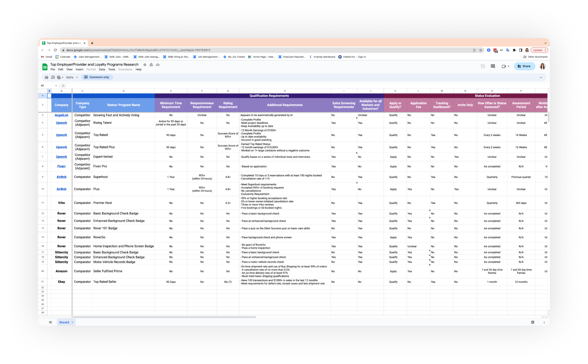This screenshot has width=588, height=364.
Task: Select column H header
Action: pos(285,91)
